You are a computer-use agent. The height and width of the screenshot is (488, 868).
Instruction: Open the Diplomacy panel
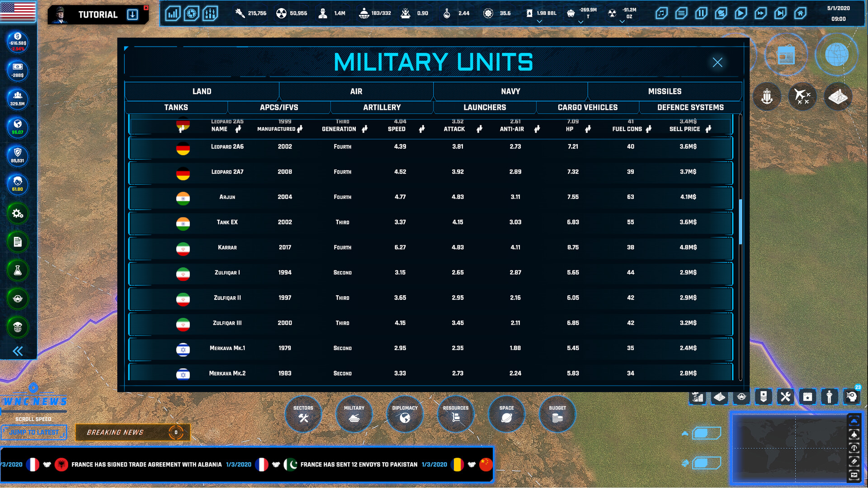click(405, 413)
